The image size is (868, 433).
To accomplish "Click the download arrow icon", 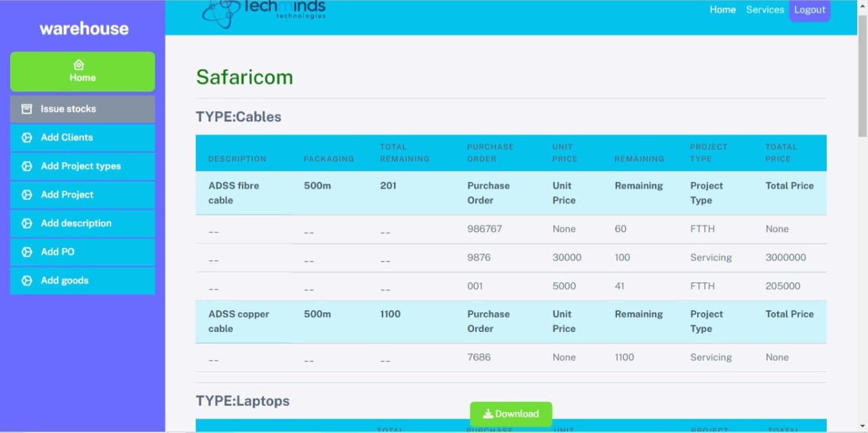I will pyautogui.click(x=488, y=414).
